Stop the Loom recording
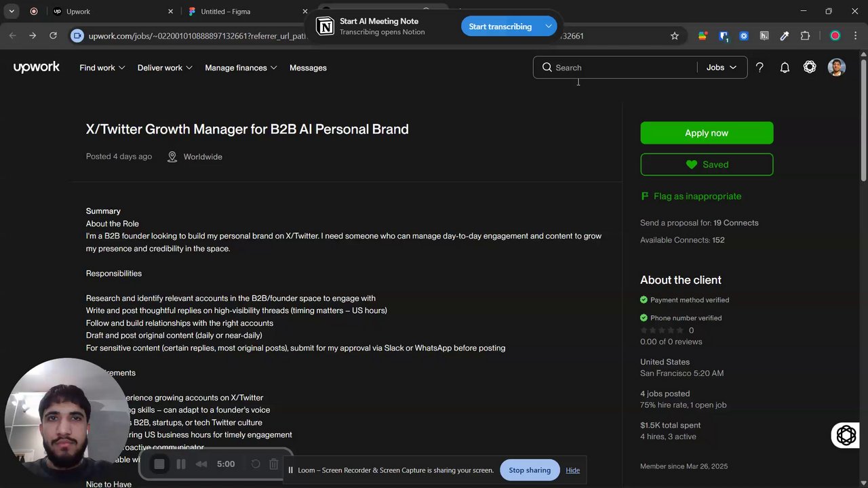868x488 pixels. (159, 464)
